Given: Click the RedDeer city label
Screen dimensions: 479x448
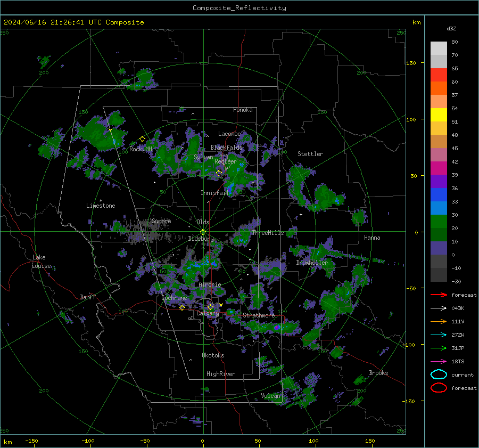Looking at the screenshot, I should coord(226,161).
